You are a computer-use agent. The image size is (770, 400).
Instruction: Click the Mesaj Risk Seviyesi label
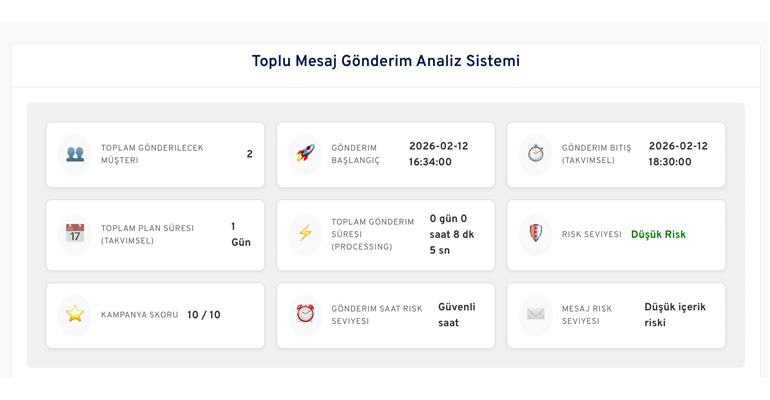(587, 315)
